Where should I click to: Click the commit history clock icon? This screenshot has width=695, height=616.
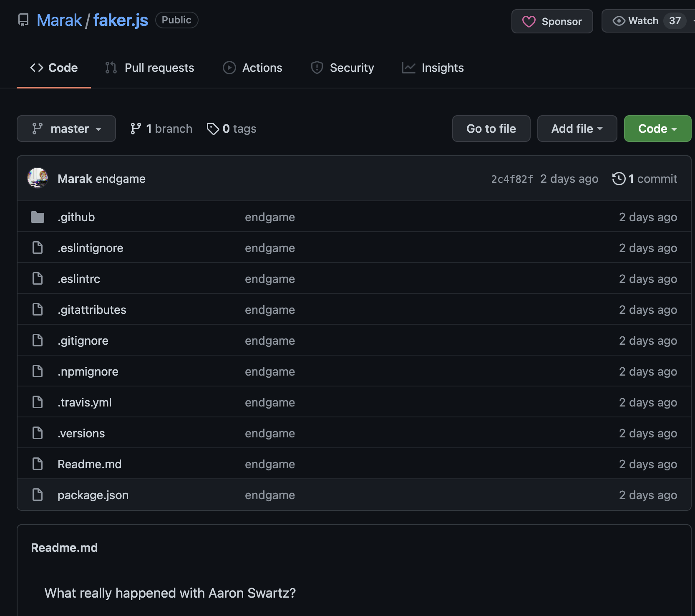coord(619,179)
